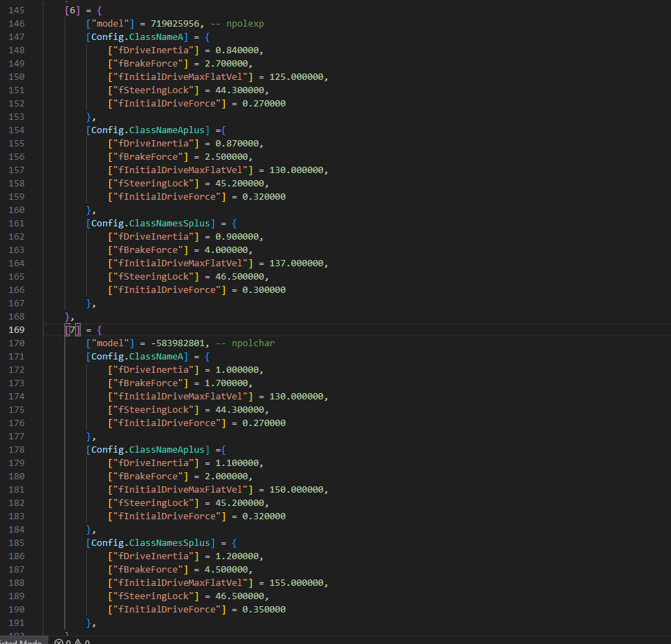The height and width of the screenshot is (644, 671).
Task: Click the fBrakeForce value 4.000000
Action: pos(226,249)
